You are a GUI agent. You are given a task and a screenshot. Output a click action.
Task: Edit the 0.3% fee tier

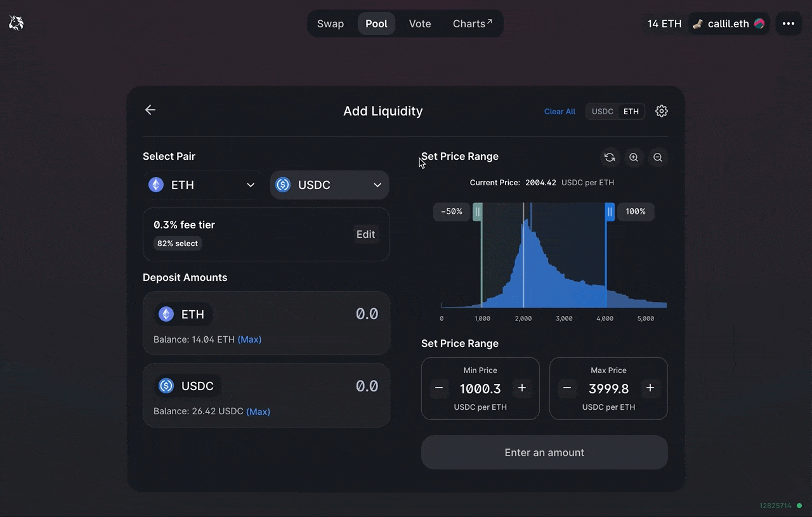pyautogui.click(x=365, y=235)
